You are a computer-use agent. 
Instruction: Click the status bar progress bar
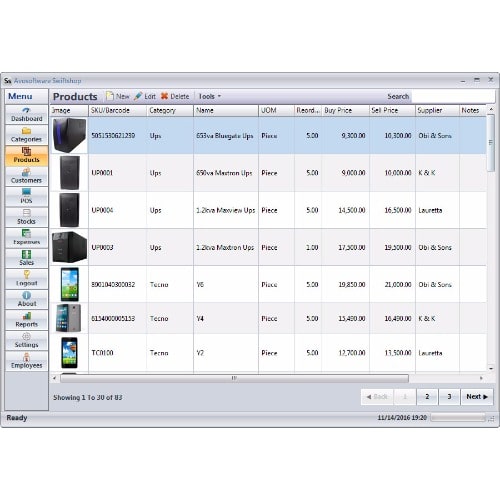[458, 418]
